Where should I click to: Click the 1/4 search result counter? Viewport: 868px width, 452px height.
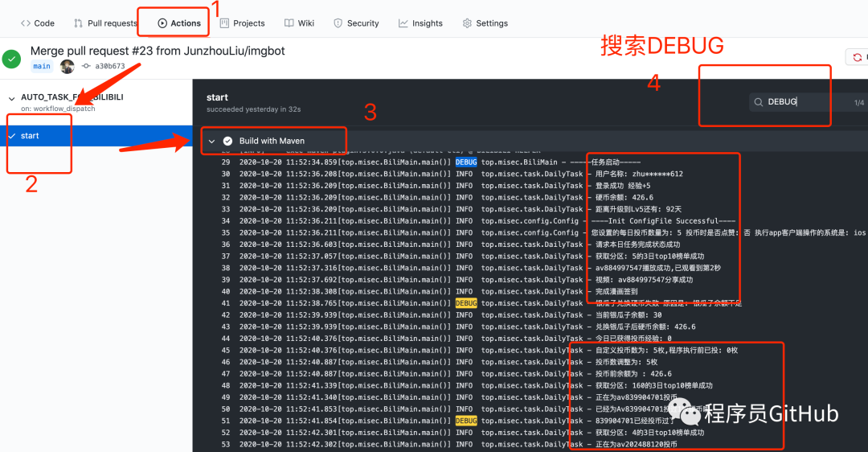click(858, 102)
